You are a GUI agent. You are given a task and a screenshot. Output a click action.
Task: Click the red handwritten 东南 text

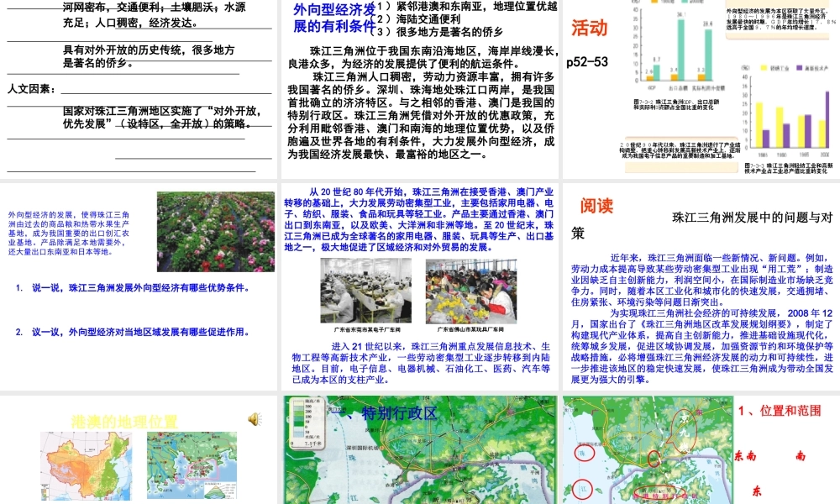click(745, 456)
